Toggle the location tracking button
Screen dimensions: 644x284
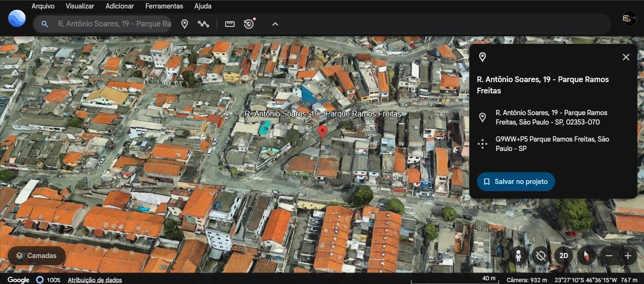pos(541,256)
